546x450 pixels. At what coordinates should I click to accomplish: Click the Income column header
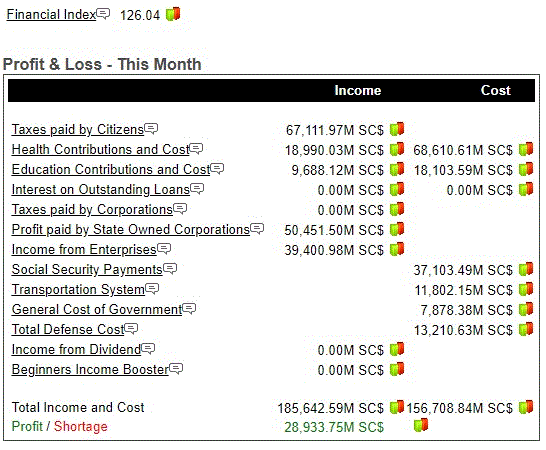[x=358, y=90]
